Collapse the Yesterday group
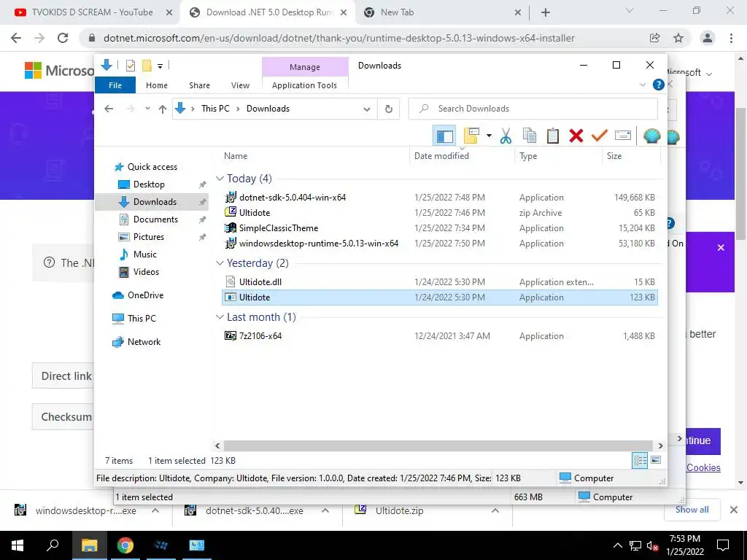 coord(220,263)
